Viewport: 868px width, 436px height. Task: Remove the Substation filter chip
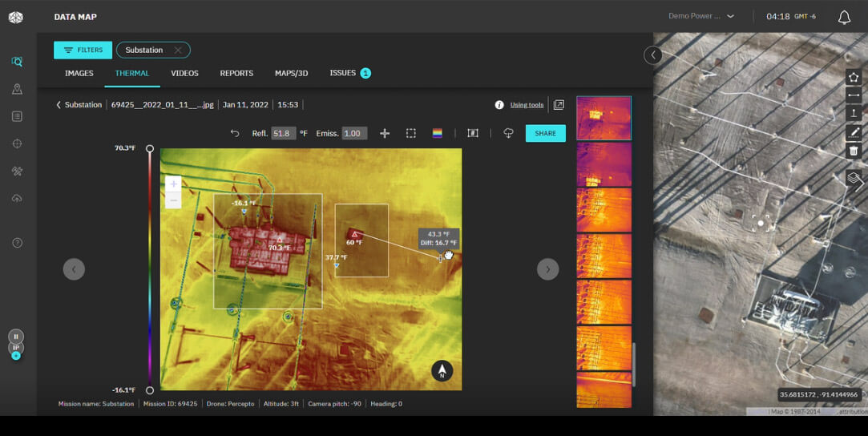(178, 50)
